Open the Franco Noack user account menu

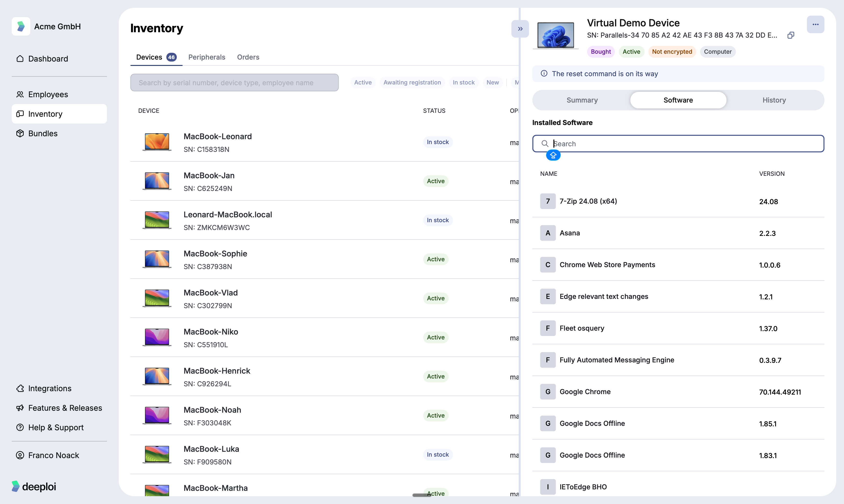pyautogui.click(x=53, y=455)
